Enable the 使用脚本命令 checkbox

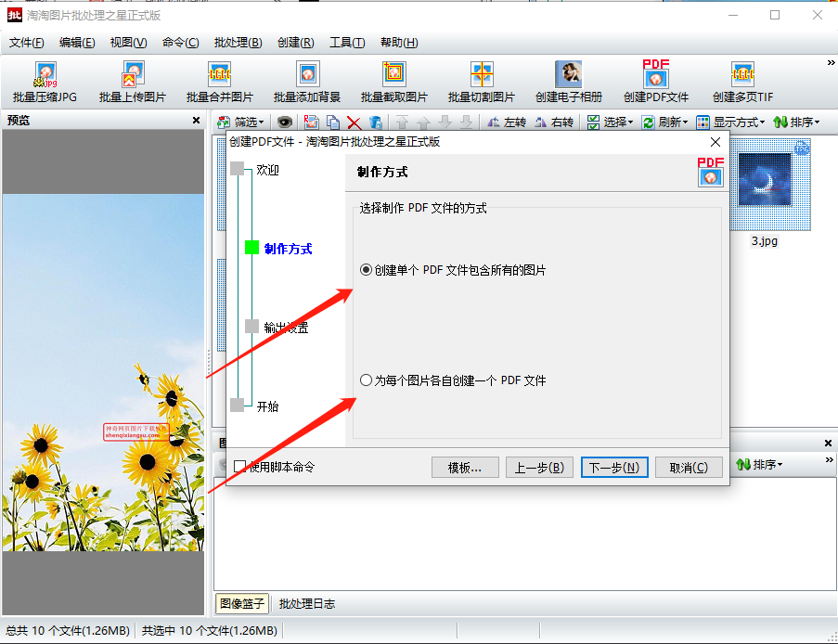click(240, 467)
